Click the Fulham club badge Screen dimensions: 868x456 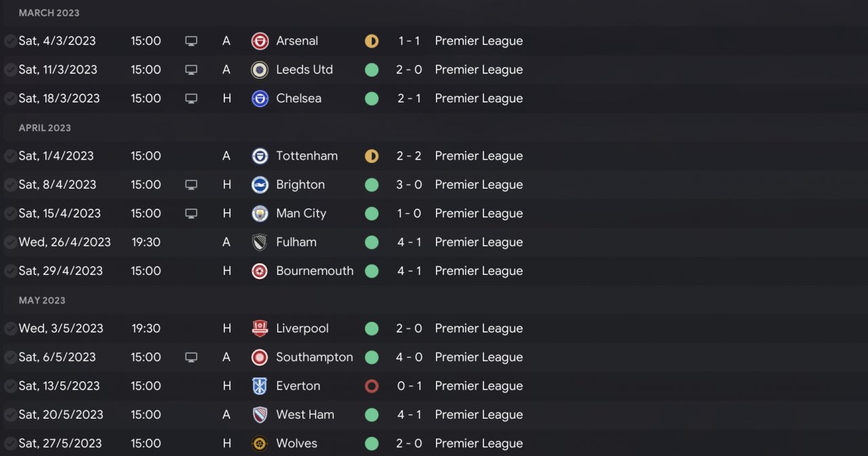point(260,242)
